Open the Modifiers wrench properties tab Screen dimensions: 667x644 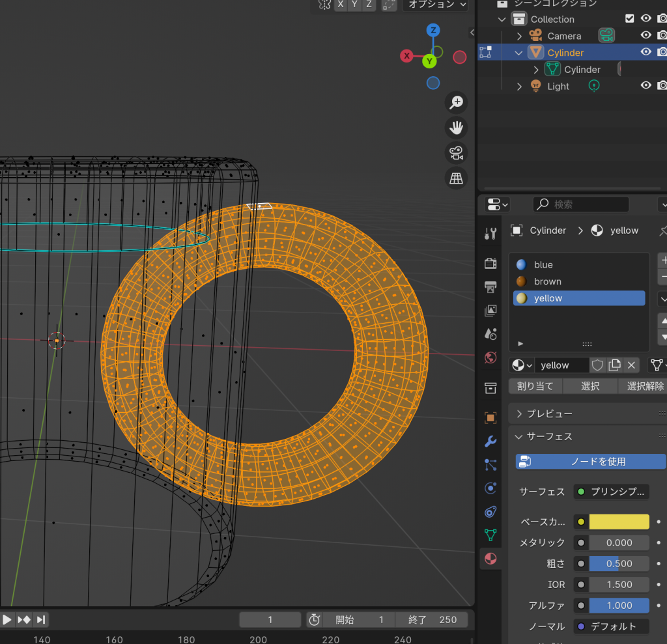491,441
